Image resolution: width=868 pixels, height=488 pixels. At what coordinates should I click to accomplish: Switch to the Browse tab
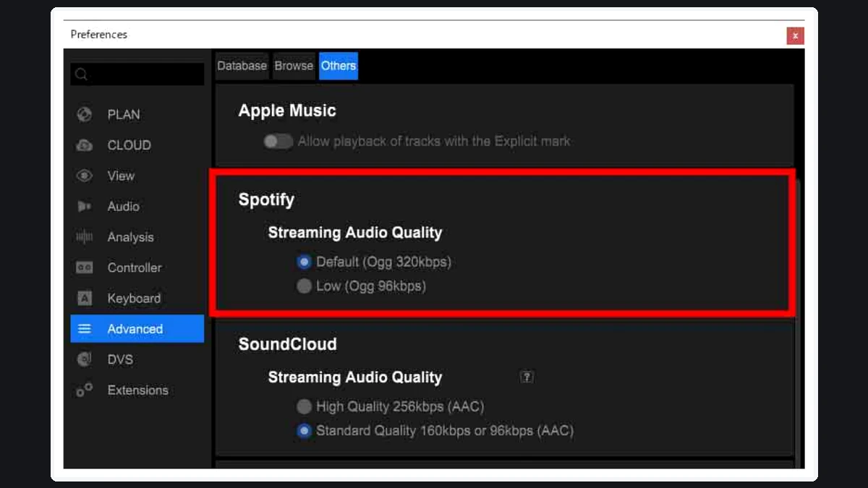(x=294, y=66)
